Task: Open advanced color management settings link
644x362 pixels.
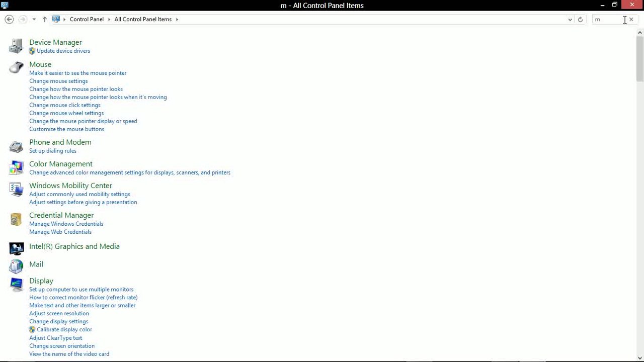Action: pyautogui.click(x=130, y=172)
